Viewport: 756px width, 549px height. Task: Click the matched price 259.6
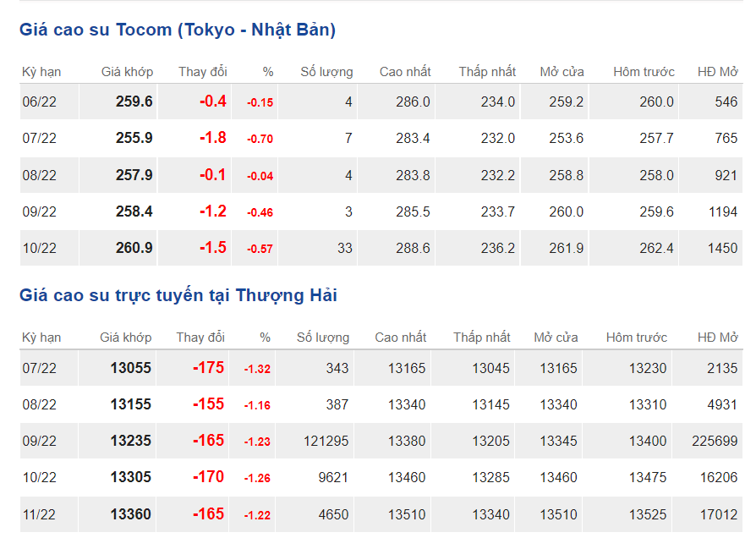[x=134, y=102]
